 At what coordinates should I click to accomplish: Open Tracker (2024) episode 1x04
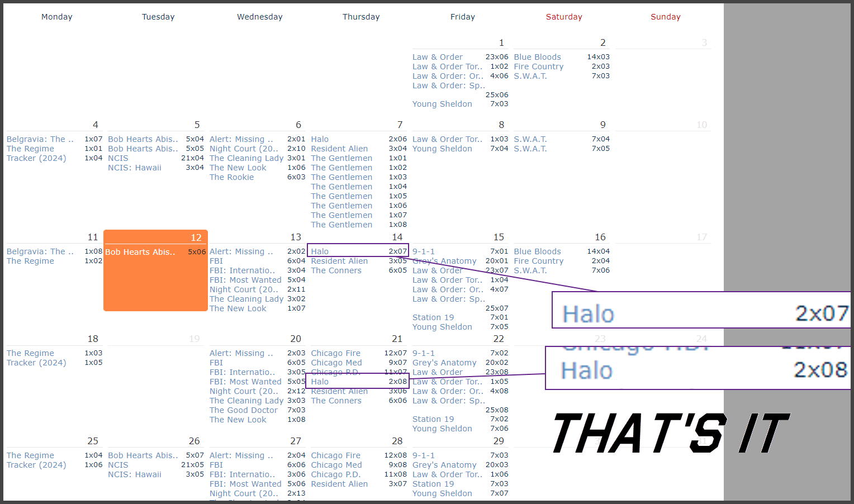click(36, 158)
